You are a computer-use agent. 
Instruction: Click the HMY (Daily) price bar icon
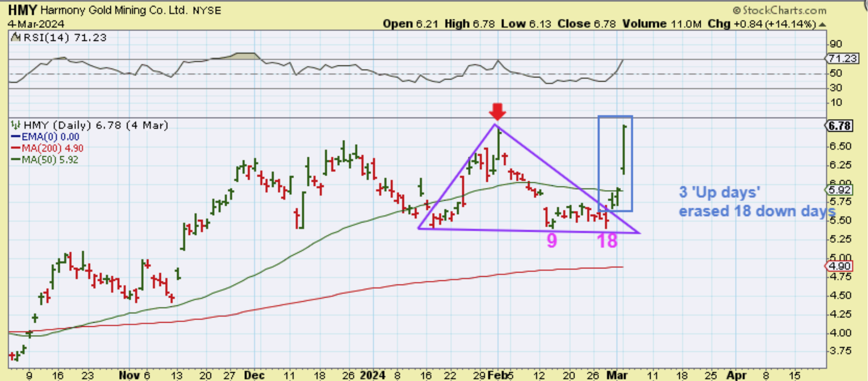(16, 125)
